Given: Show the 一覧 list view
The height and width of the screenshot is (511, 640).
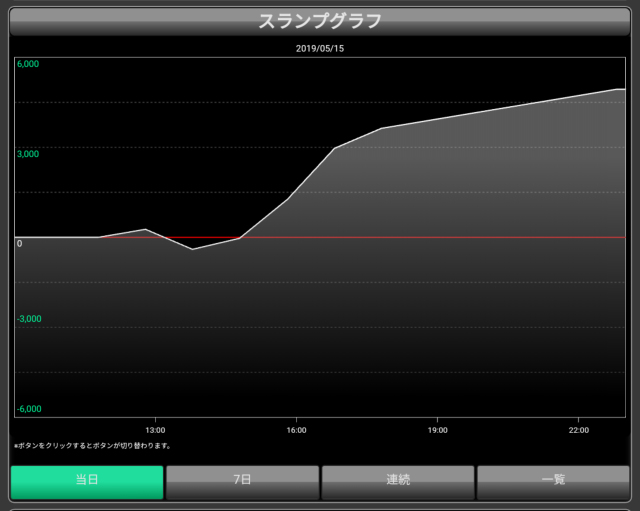Looking at the screenshot, I should pyautogui.click(x=553, y=481).
